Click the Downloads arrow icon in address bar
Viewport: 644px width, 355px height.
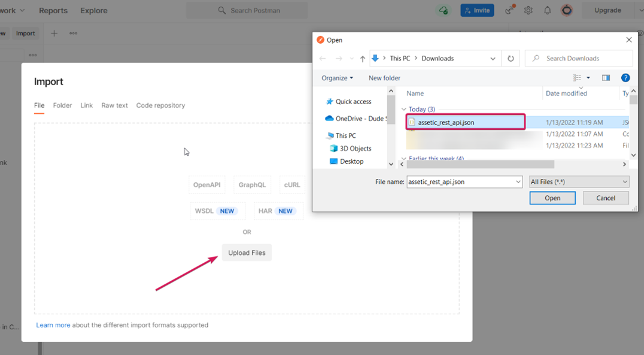pos(375,58)
